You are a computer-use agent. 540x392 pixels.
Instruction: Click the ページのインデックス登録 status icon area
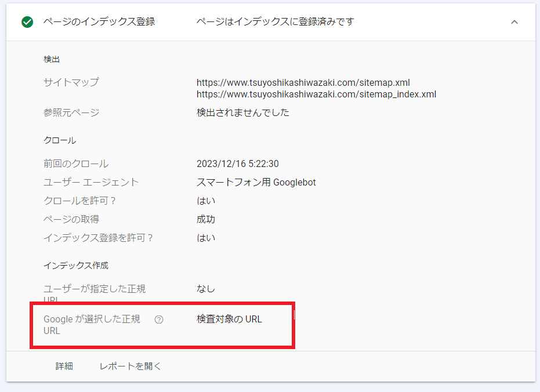[x=27, y=21]
